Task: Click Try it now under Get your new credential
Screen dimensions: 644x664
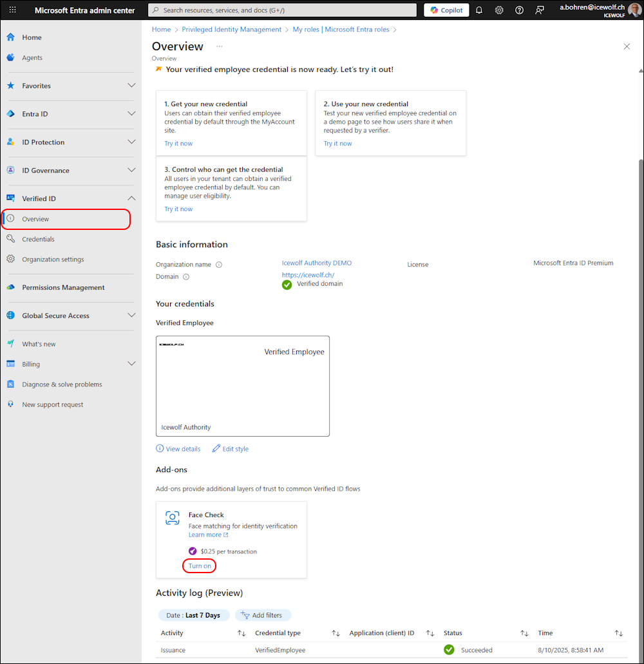Action: tap(178, 144)
